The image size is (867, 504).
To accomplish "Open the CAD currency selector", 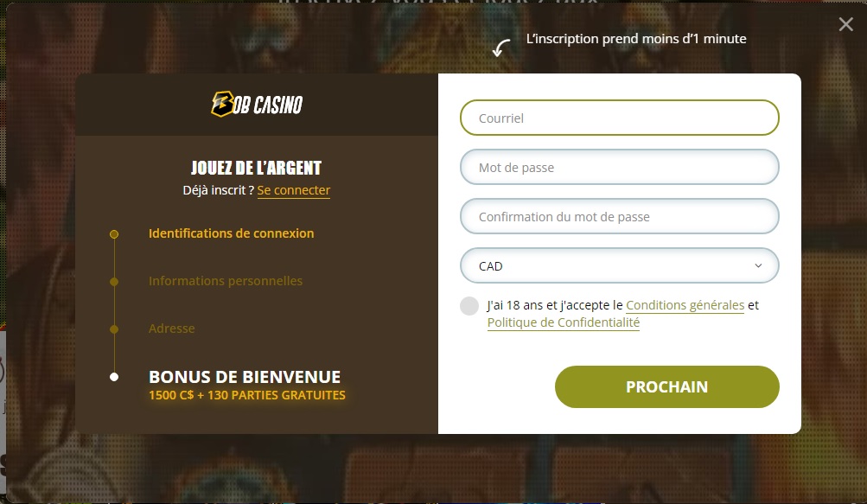I will [x=619, y=265].
